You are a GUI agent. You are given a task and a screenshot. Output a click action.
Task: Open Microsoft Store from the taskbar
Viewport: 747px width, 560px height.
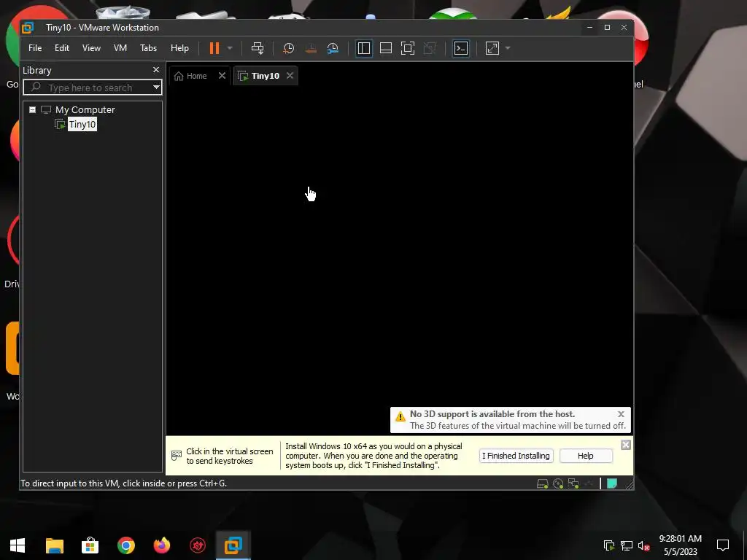point(90,545)
